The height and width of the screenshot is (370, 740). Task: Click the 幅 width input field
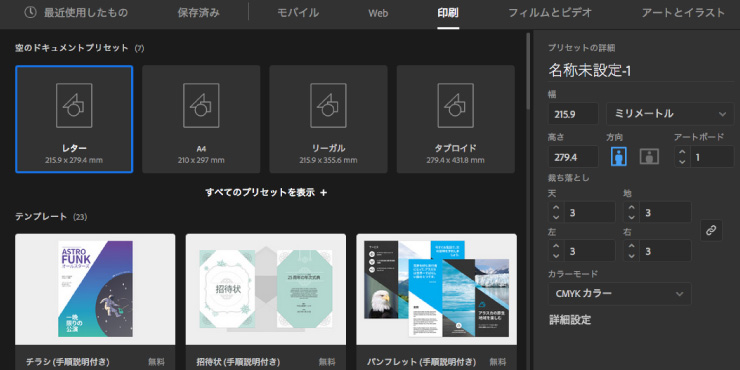(573, 114)
